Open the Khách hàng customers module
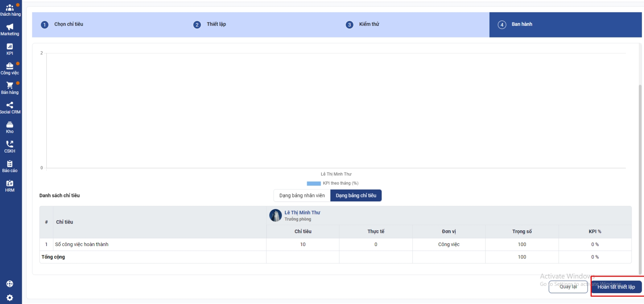Image resolution: width=644 pixels, height=304 pixels. coord(10,10)
